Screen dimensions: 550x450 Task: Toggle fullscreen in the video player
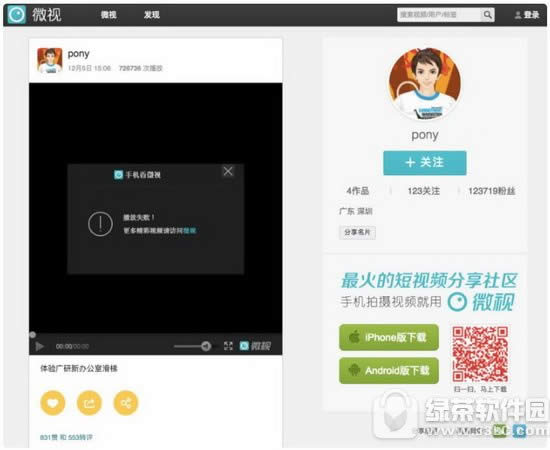[x=228, y=347]
